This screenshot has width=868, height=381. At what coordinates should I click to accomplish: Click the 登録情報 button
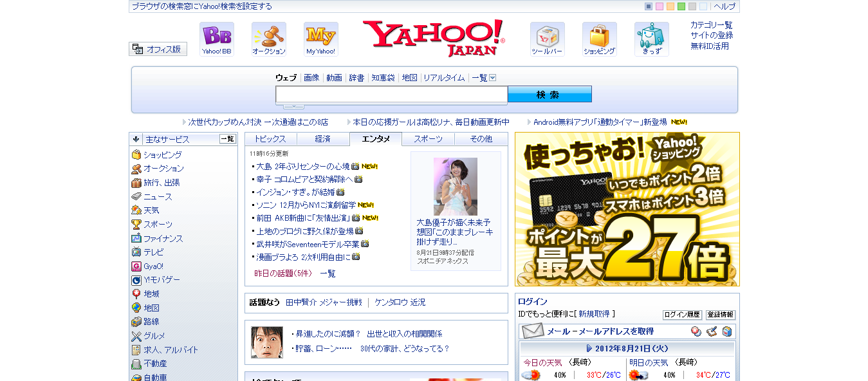tap(721, 315)
